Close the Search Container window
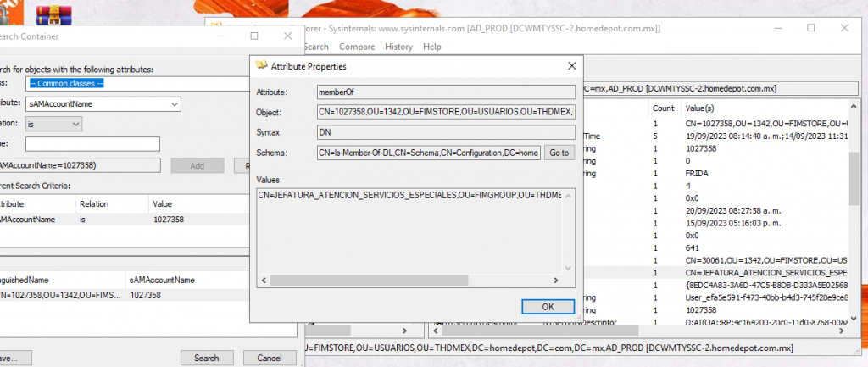Viewport: 868px width, 367px height. pos(287,36)
